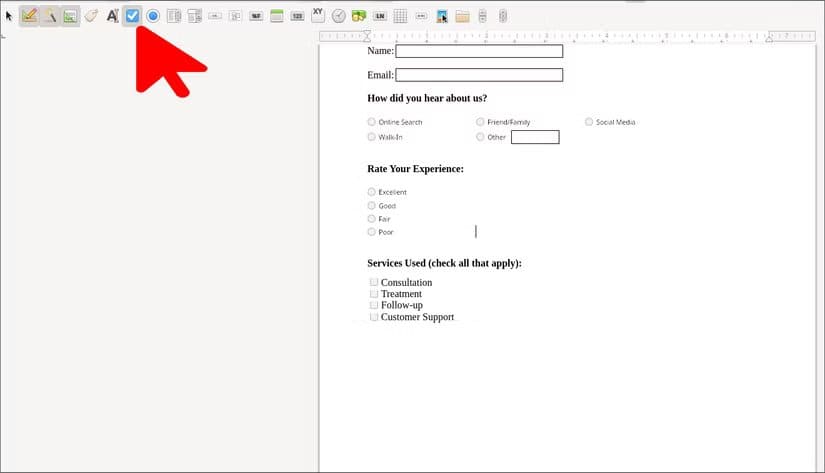Viewport: 825px width, 473px height.
Task: Click the right indent marker on ruler
Action: (x=769, y=37)
